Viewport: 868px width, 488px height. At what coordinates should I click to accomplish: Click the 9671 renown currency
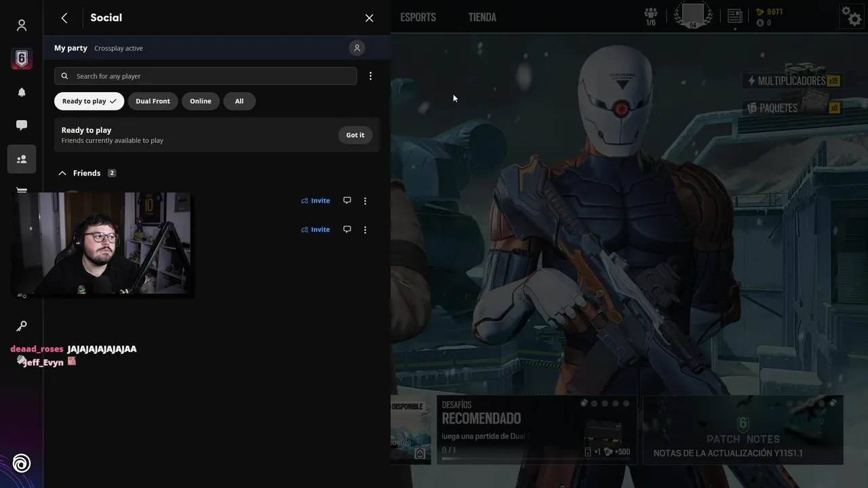(770, 12)
